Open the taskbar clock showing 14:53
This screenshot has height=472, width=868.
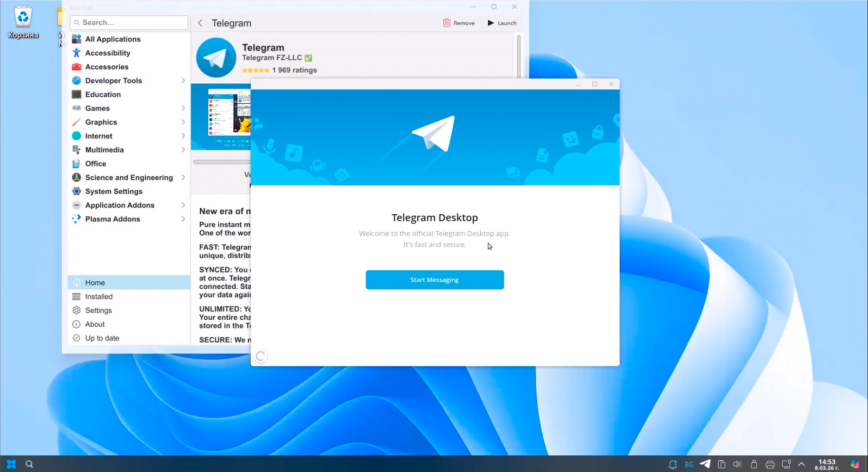[827, 464]
